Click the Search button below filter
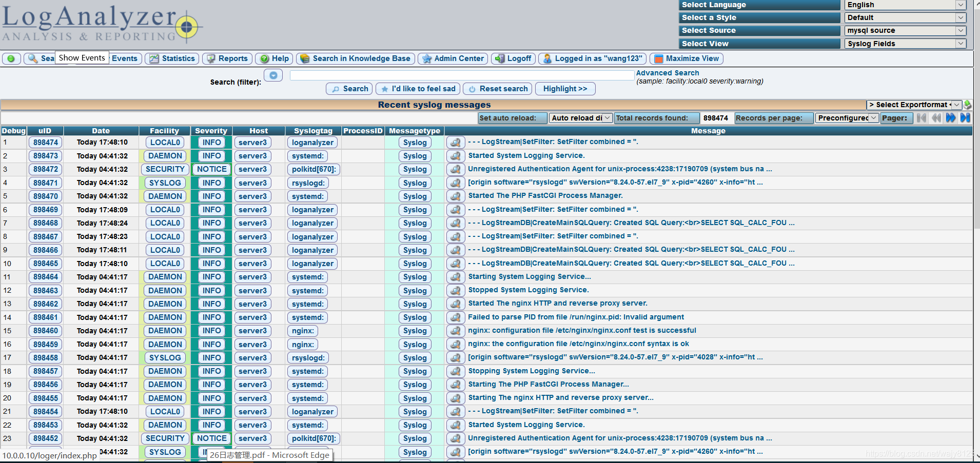The width and height of the screenshot is (980, 463). coord(349,89)
